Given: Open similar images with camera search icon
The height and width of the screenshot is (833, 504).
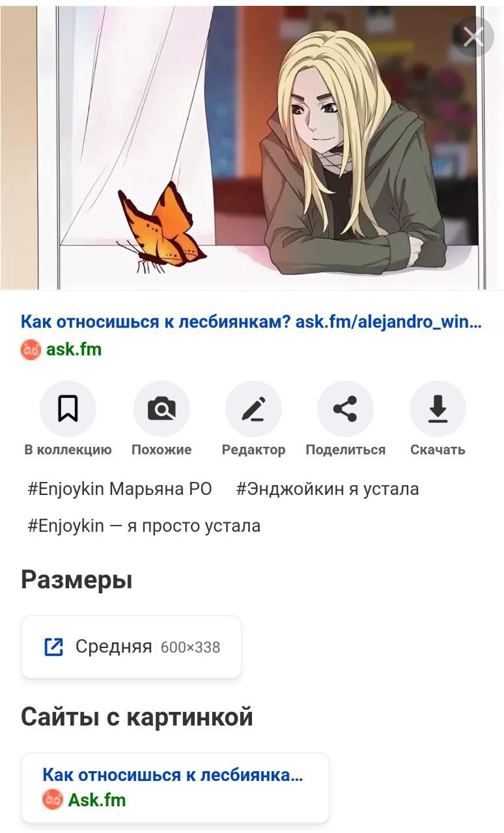Looking at the screenshot, I should (161, 409).
